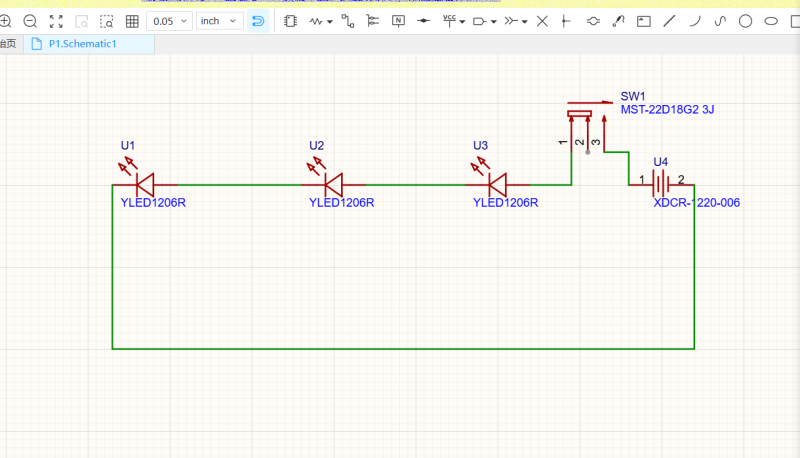Screen dimensions: 800x458
Task: Select the ellipse drawing tool
Action: tap(771, 21)
